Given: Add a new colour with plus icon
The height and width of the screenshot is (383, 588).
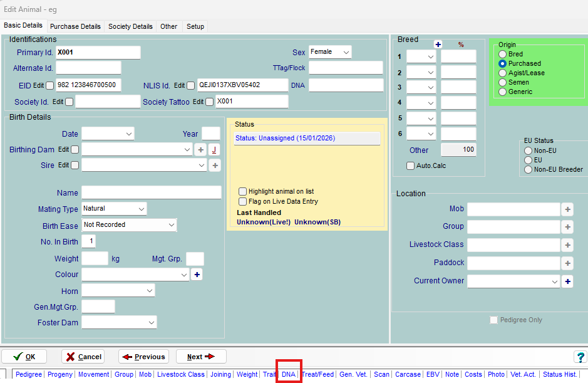Looking at the screenshot, I should pyautogui.click(x=196, y=275).
